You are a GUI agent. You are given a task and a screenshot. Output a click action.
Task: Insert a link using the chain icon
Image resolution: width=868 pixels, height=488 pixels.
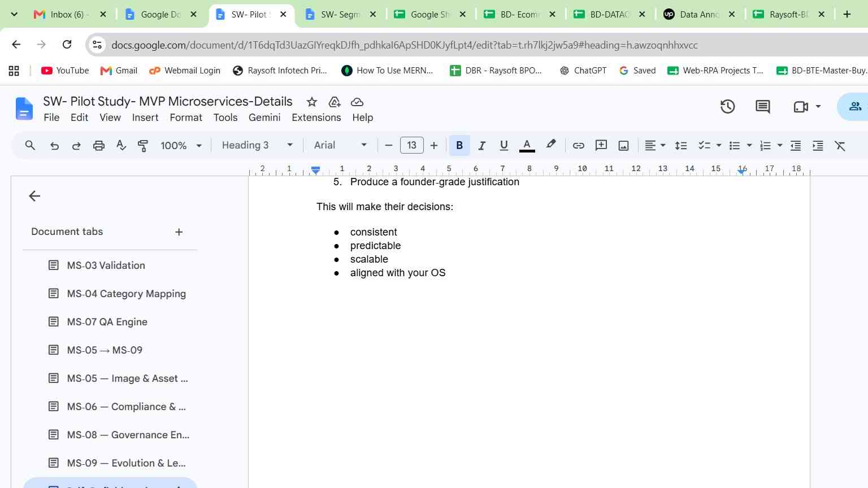(x=578, y=146)
